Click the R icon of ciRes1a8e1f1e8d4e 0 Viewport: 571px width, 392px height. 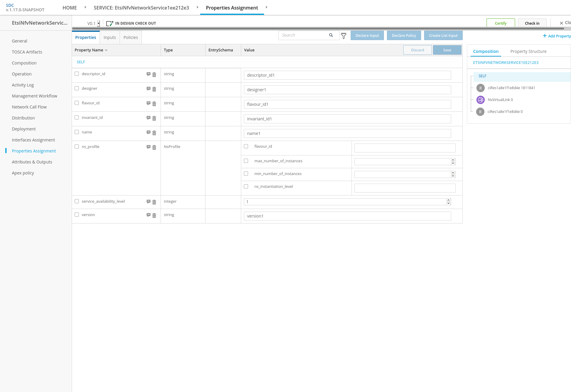tap(480, 112)
